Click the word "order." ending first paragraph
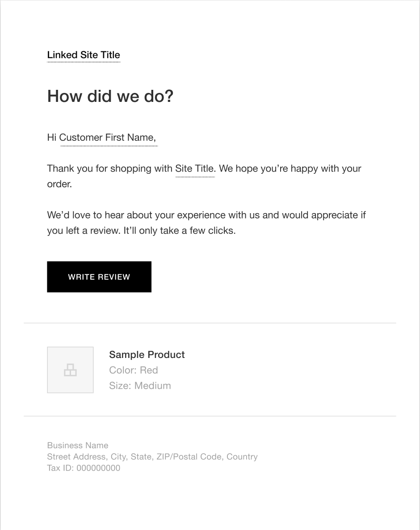 59,184
